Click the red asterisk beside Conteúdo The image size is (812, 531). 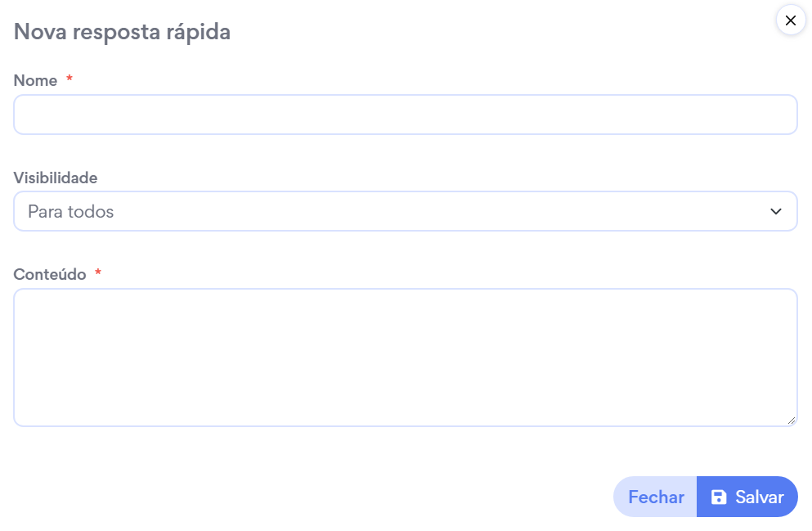pos(98,273)
